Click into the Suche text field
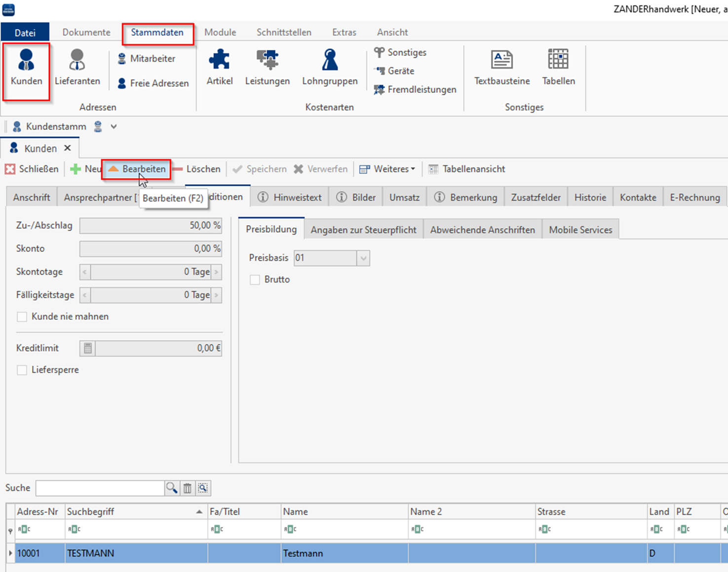The width and height of the screenshot is (728, 572). (100, 488)
